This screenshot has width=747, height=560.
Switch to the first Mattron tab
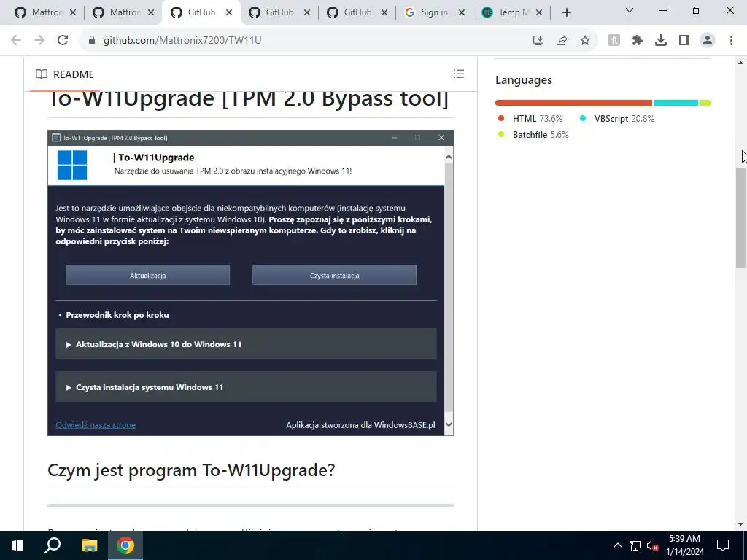(x=45, y=12)
